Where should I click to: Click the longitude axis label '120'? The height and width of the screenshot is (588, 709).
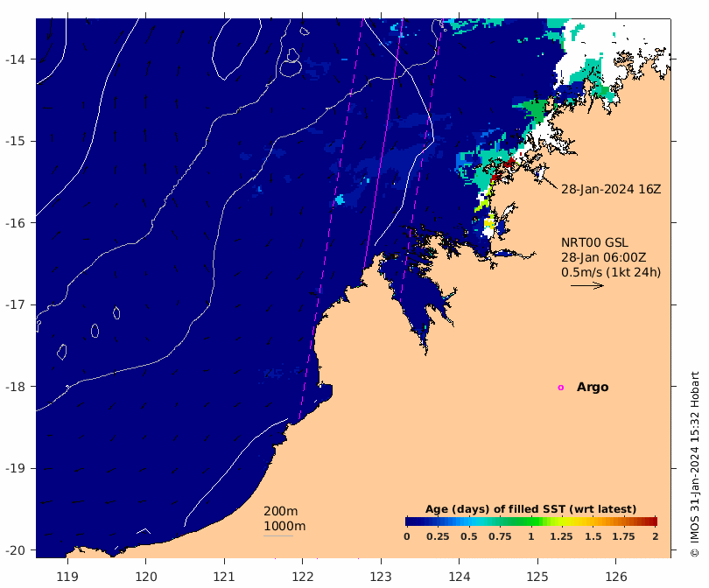coord(146,577)
